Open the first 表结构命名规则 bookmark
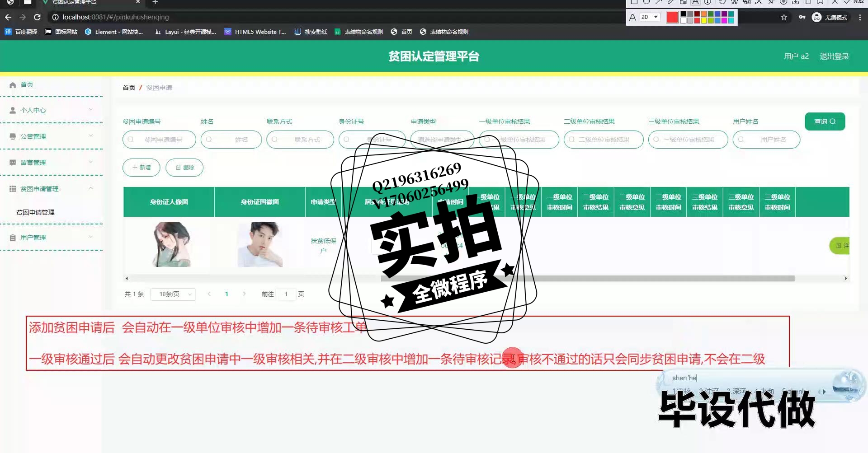Screen dimensions: 868x453 [359, 32]
